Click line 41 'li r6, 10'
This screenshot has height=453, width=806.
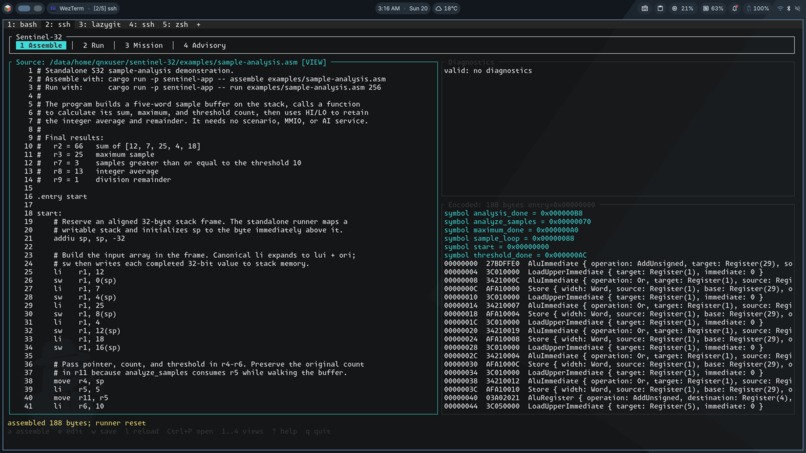tap(79, 406)
